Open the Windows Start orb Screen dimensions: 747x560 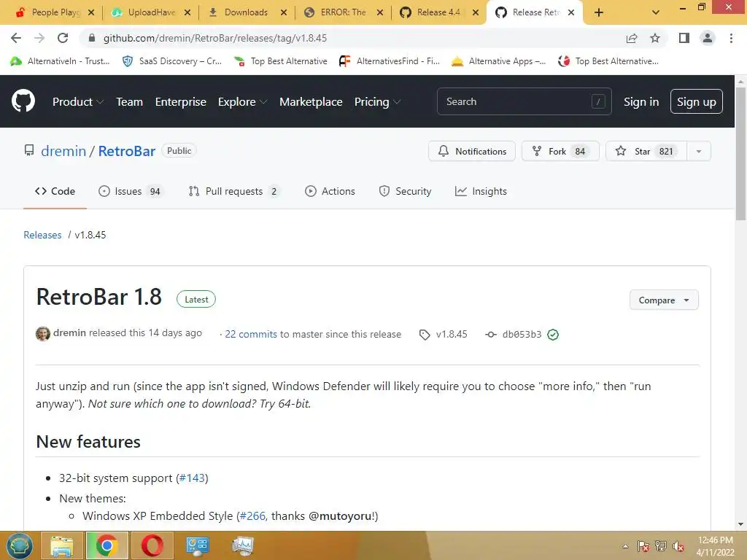[19, 545]
